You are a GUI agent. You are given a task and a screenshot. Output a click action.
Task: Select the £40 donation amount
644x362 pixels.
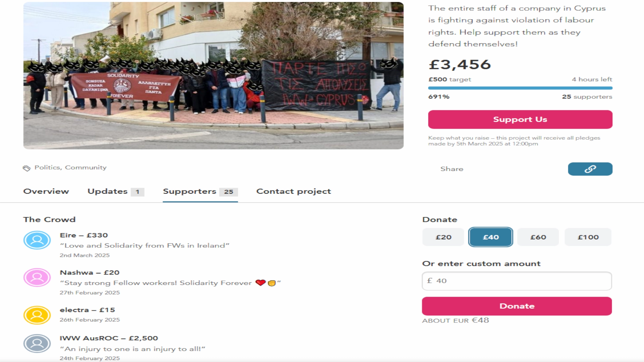click(x=491, y=237)
